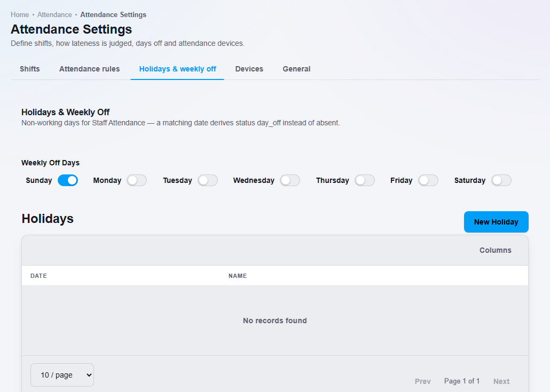Click the New Holiday button
The image size is (550, 392).
pyautogui.click(x=496, y=222)
